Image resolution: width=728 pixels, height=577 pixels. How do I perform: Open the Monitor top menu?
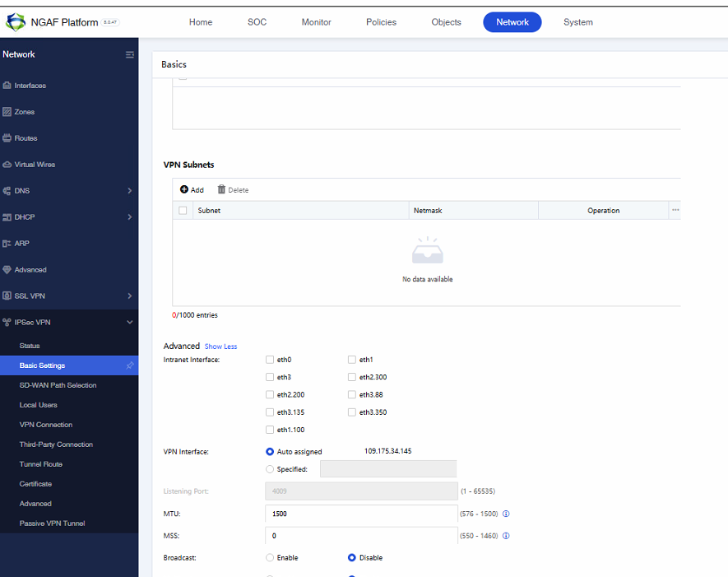click(x=316, y=22)
